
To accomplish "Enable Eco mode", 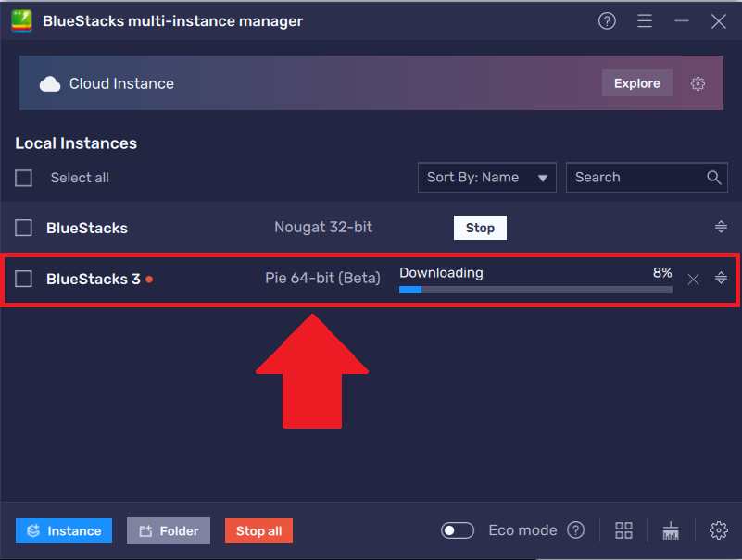I will pyautogui.click(x=458, y=530).
